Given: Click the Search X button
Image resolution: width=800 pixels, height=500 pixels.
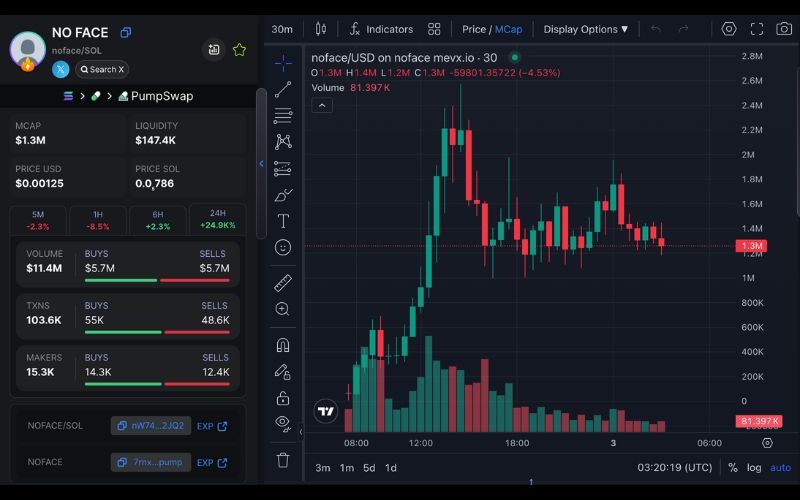Looking at the screenshot, I should (102, 69).
